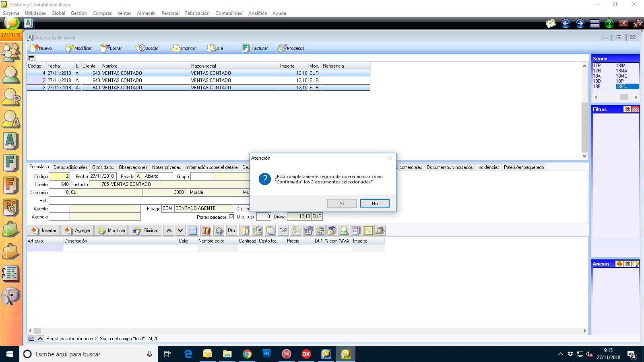Open the group of people icon in sidebar
The height and width of the screenshot is (362, 644).
coord(11,52)
